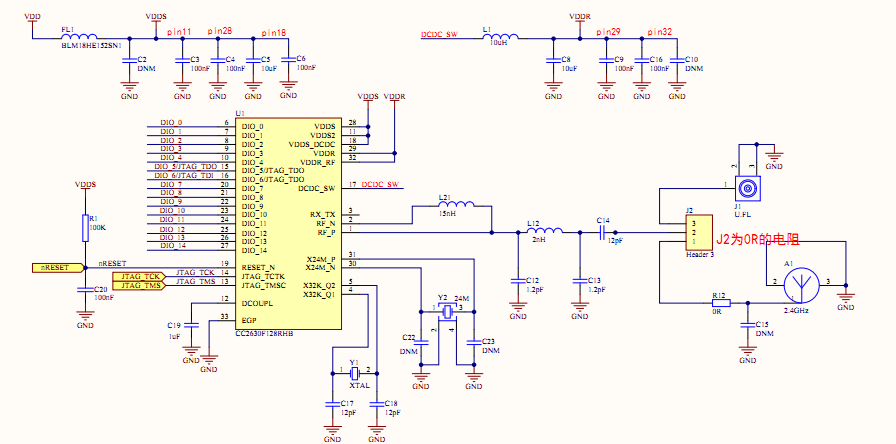The height and width of the screenshot is (444, 896).
Task: Select the Y2 24M crystal symbol
Action: [x=447, y=311]
